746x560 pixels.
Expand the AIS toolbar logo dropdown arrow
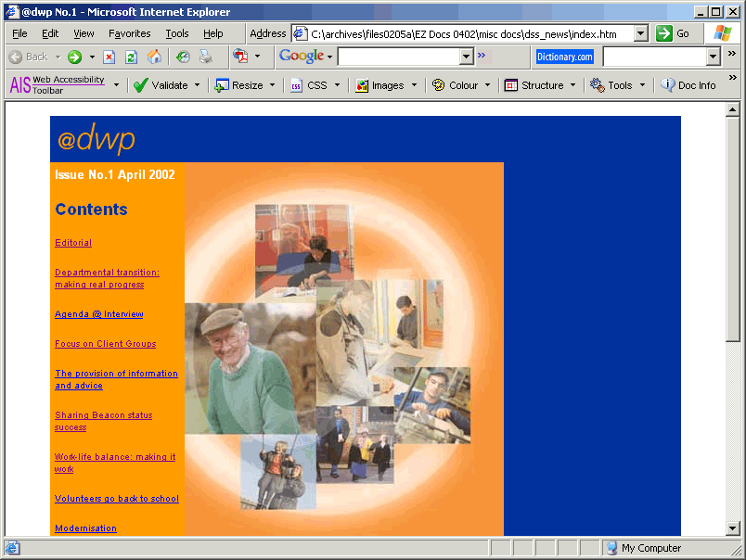coord(116,85)
